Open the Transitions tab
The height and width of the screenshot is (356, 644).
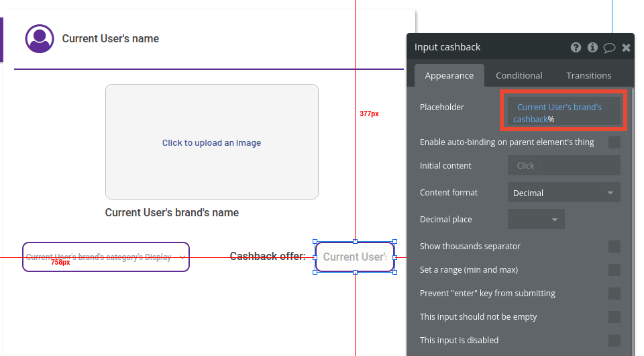pyautogui.click(x=588, y=76)
